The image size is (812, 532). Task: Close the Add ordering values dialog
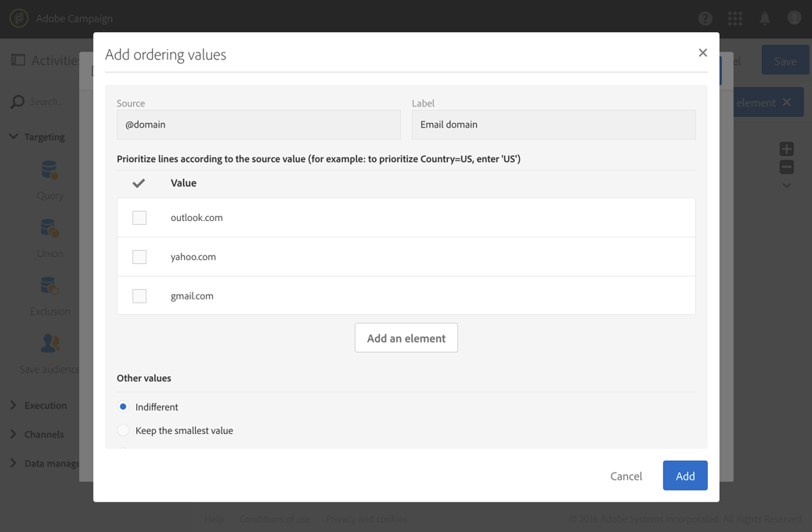click(702, 52)
